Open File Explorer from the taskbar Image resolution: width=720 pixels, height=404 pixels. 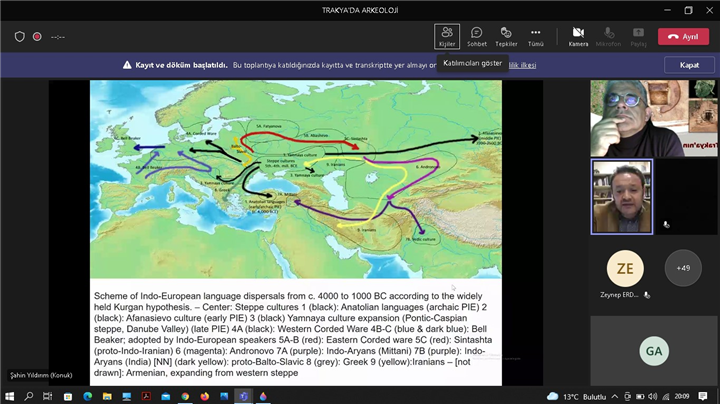click(x=107, y=396)
